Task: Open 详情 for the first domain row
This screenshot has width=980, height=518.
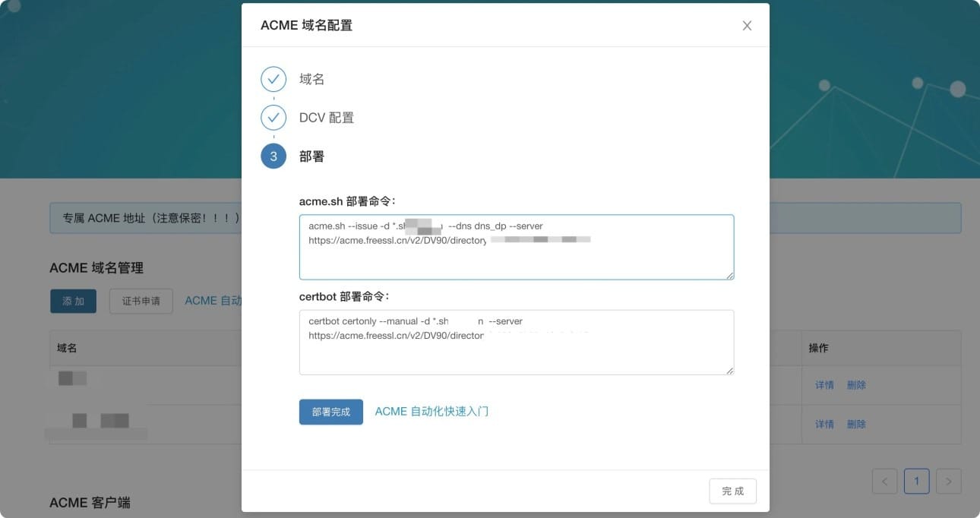Action: coord(824,385)
